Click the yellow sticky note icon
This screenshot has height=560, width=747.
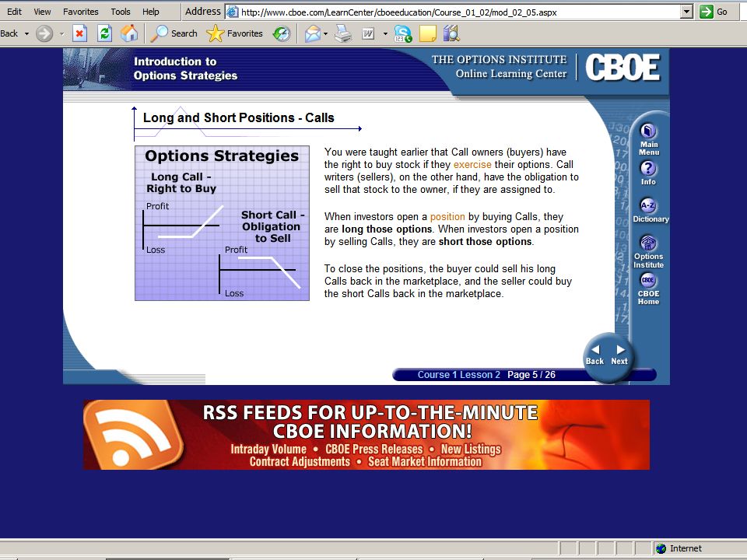427,33
